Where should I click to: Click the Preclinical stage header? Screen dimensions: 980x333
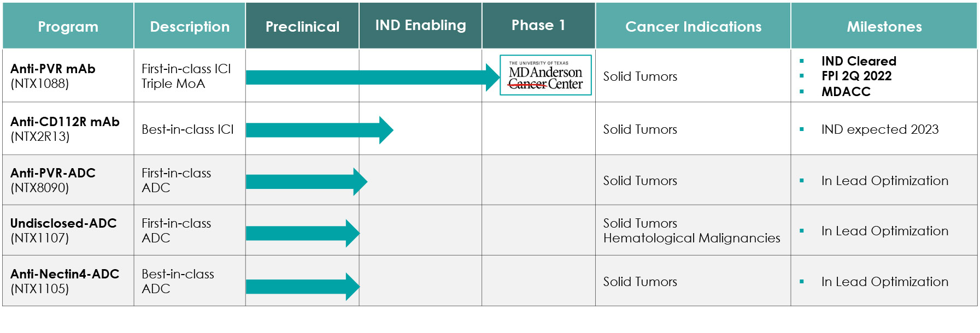[x=302, y=27]
